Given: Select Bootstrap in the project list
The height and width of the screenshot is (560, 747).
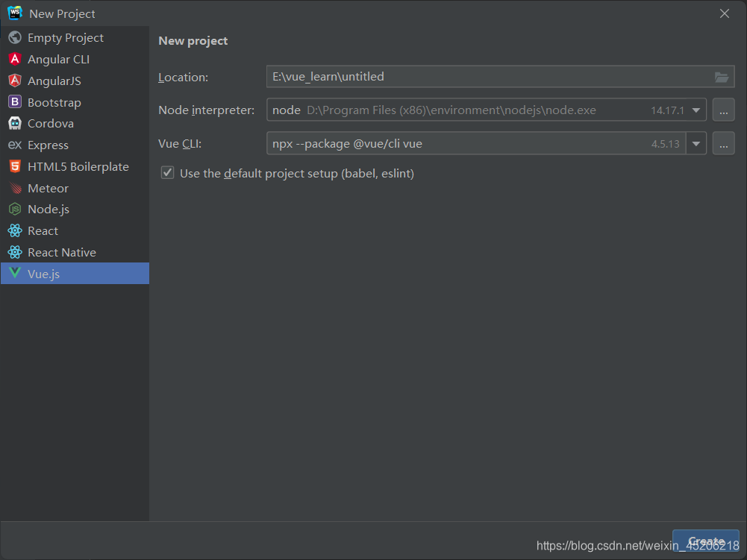Looking at the screenshot, I should click(75, 102).
